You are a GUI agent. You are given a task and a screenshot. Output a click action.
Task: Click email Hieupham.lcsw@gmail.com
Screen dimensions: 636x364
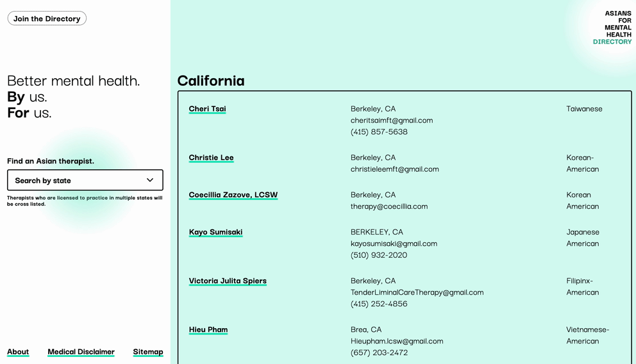tap(397, 341)
